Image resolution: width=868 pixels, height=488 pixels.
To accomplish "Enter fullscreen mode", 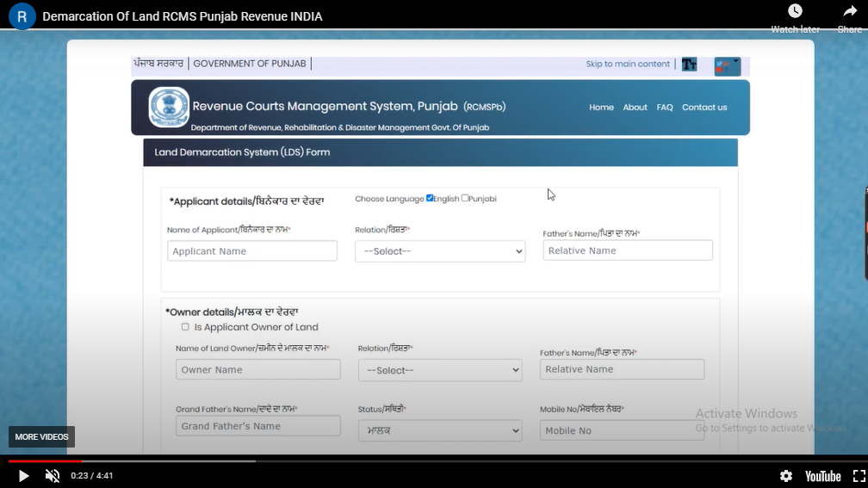I will [x=859, y=476].
